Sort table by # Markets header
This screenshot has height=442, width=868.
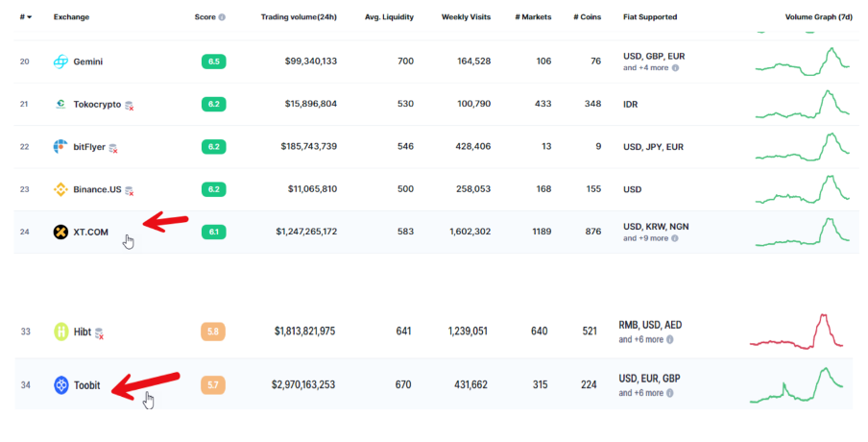533,17
